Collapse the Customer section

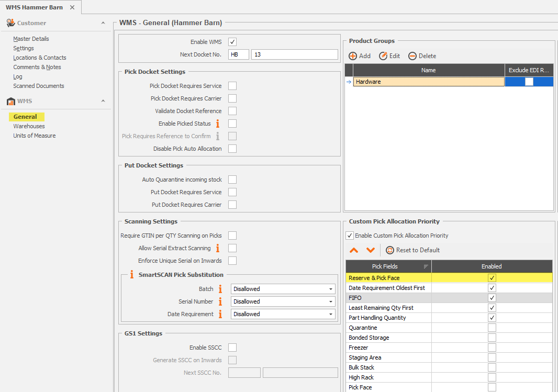pyautogui.click(x=103, y=23)
